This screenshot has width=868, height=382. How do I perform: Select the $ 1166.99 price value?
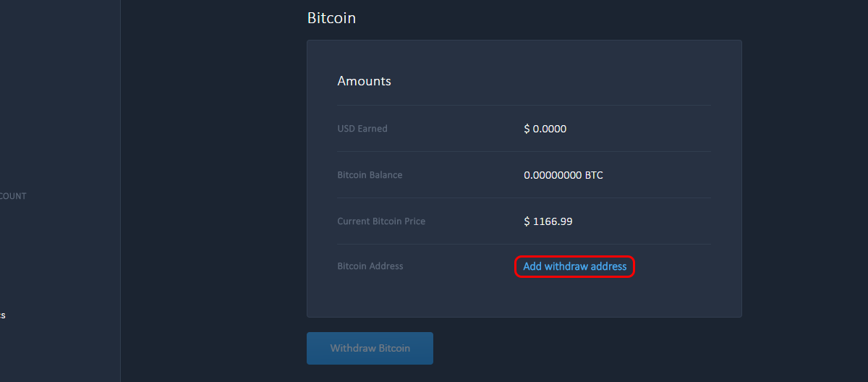(x=548, y=221)
